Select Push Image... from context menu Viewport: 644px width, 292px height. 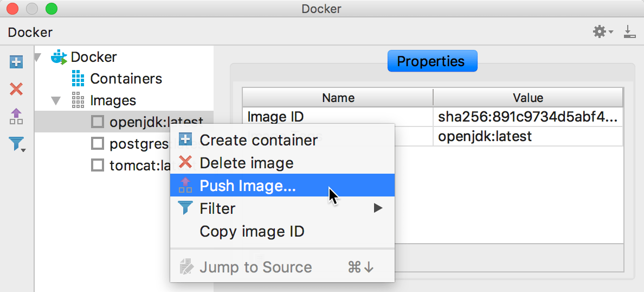(x=248, y=186)
